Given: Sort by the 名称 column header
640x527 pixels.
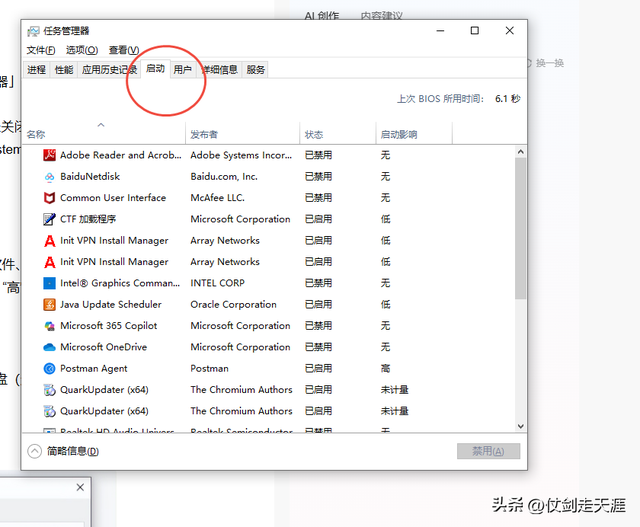Looking at the screenshot, I should pyautogui.click(x=105, y=133).
